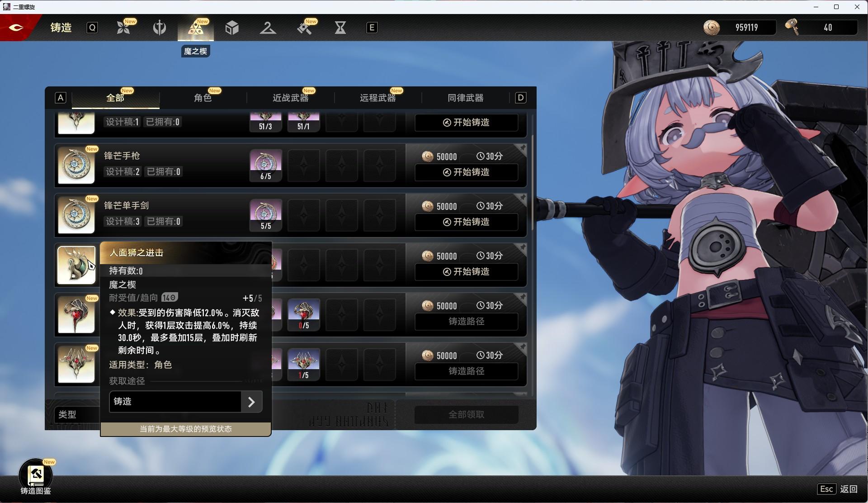This screenshot has width=868, height=503.
Task: Open 铸造路径 for red gem wedge
Action: tap(466, 321)
